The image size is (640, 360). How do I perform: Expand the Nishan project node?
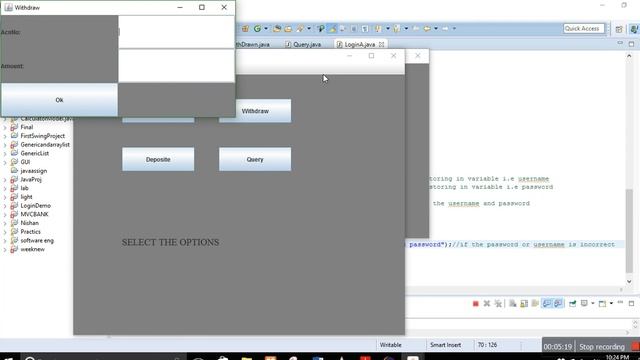click(x=5, y=223)
